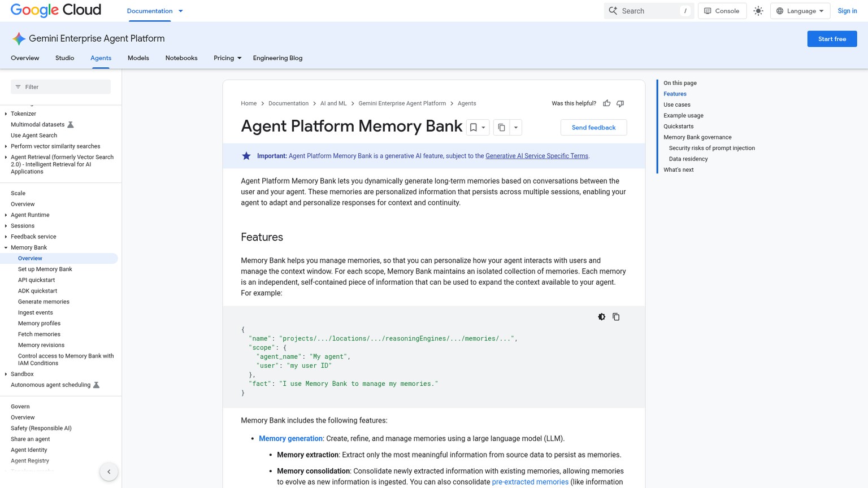Open the Console button
The image size is (868, 488).
(722, 11)
